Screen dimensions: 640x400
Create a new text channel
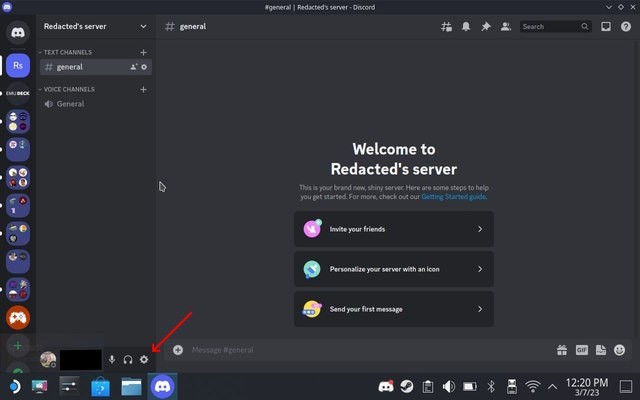(x=143, y=52)
